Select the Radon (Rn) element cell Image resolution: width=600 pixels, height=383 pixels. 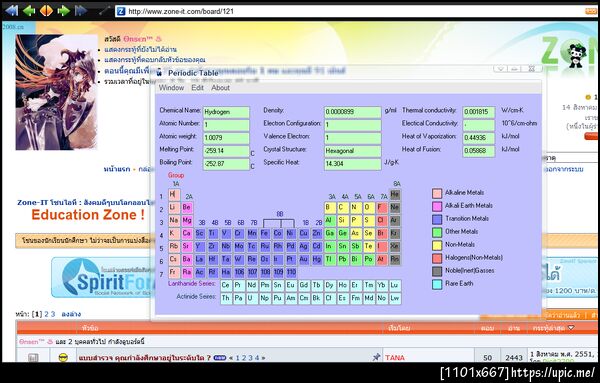(x=395, y=259)
